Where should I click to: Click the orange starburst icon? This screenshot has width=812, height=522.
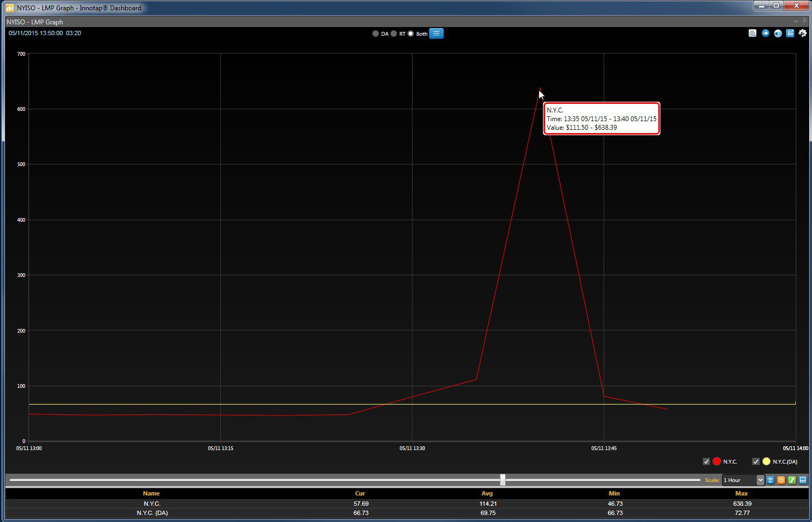point(781,480)
